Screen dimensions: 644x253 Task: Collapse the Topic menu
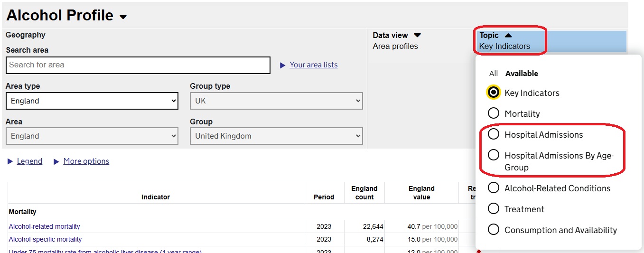[x=508, y=35]
